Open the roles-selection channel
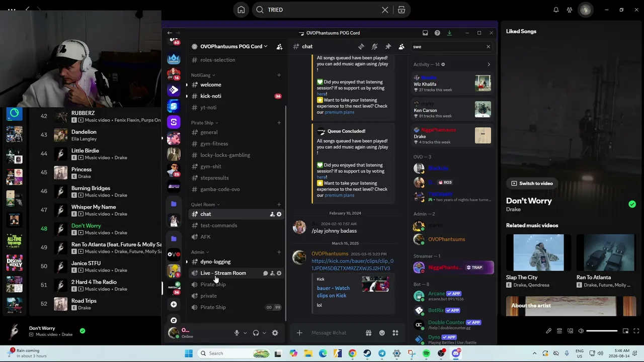 coord(236,60)
